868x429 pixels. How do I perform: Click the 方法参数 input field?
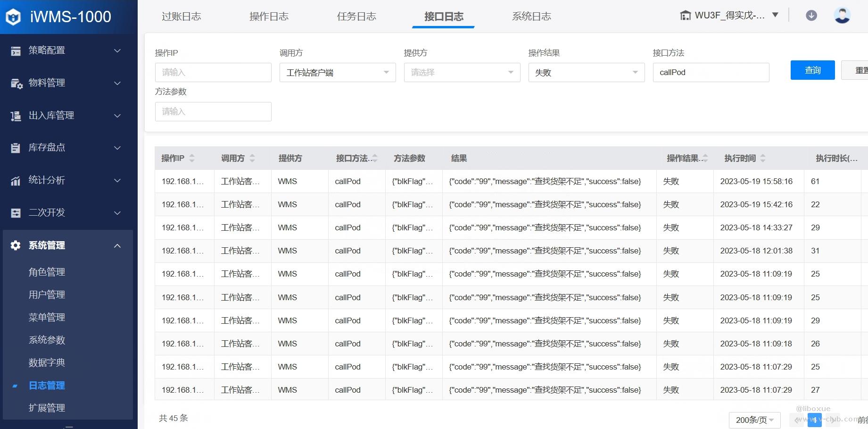tap(213, 112)
